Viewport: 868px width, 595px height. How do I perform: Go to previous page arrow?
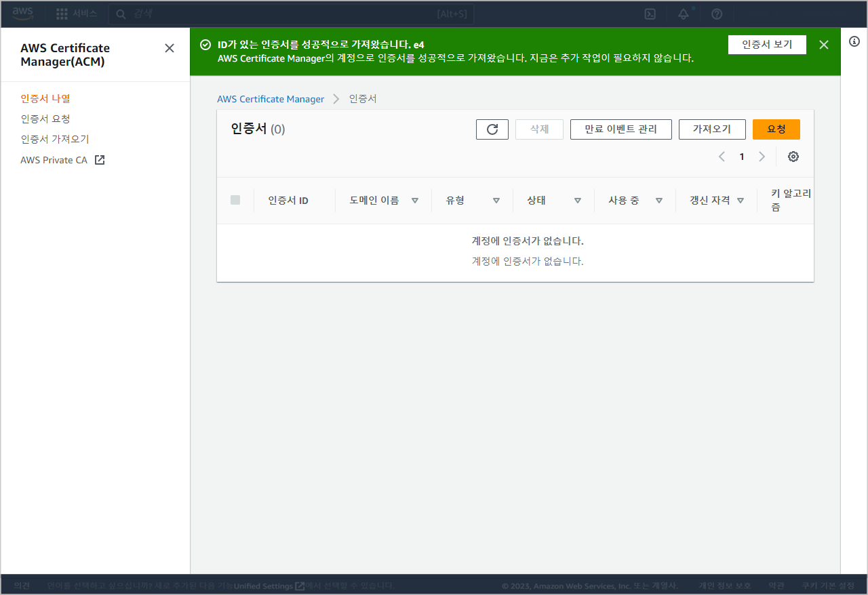pos(722,157)
